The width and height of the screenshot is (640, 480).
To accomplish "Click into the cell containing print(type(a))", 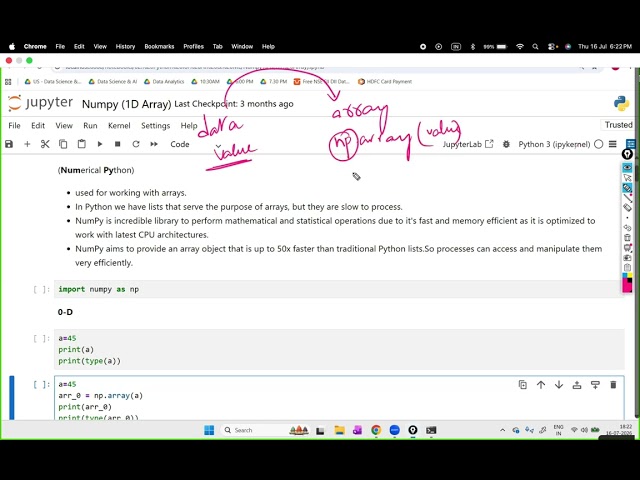I will (x=339, y=349).
